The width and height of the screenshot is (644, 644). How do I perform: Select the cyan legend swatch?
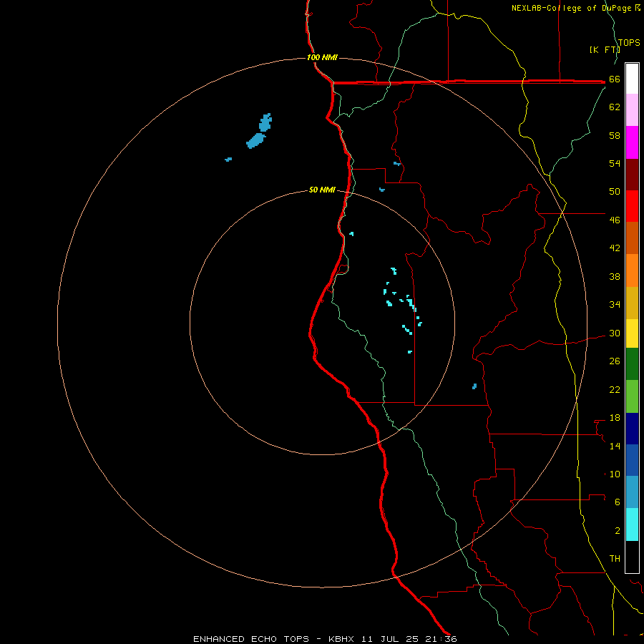tap(632, 525)
